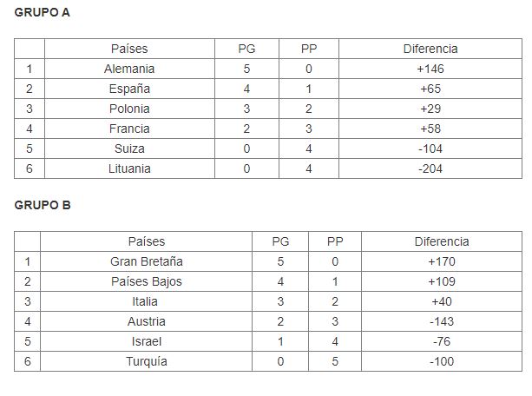Click the +170 difference value

[x=441, y=261]
